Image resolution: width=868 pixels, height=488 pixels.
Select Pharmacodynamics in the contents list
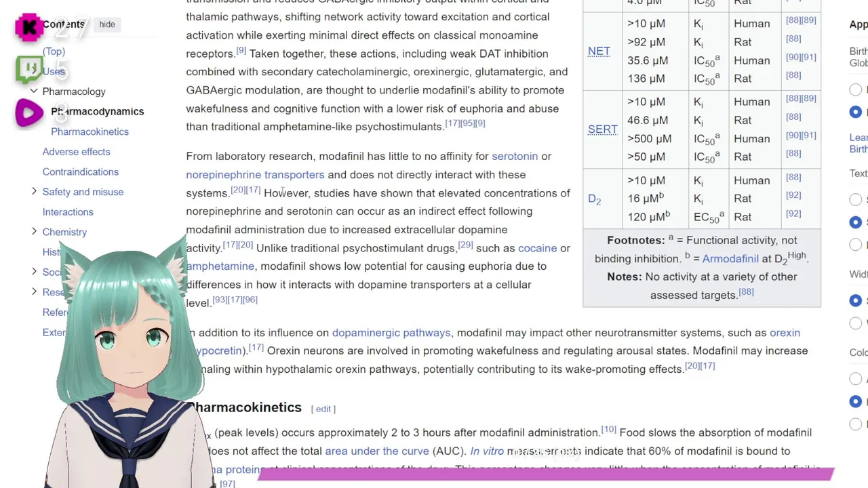tap(97, 111)
